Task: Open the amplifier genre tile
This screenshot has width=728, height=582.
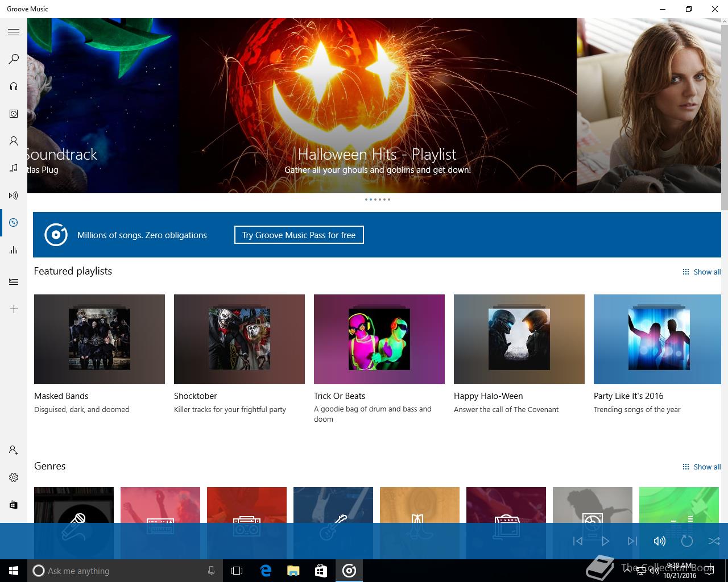Action: [506, 523]
